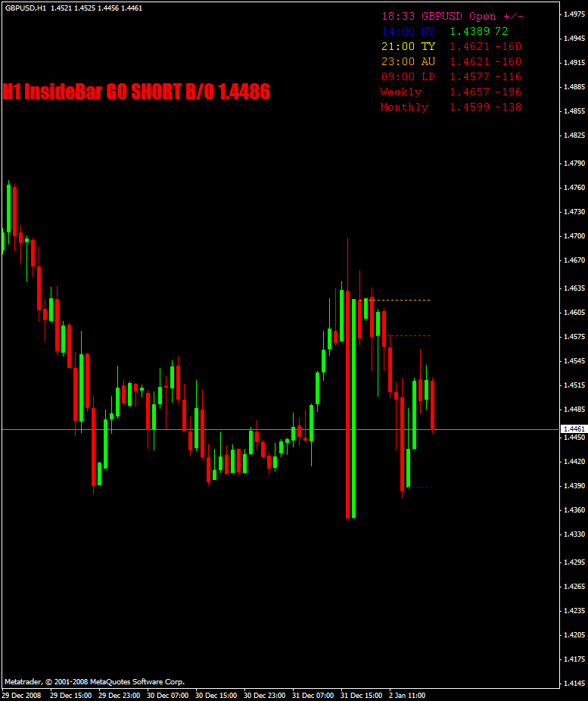The height and width of the screenshot is (701, 588).
Task: Select the 23:00 AU session row
Action: pos(451,61)
